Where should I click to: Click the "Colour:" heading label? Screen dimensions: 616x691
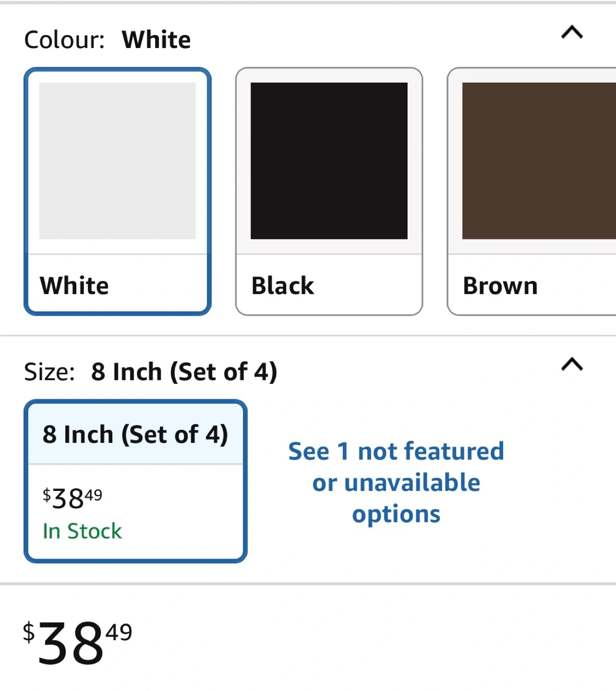[x=64, y=40]
